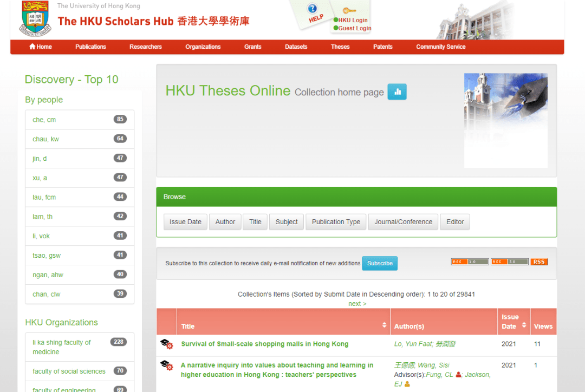Open the Publications menu

pyautogui.click(x=90, y=47)
